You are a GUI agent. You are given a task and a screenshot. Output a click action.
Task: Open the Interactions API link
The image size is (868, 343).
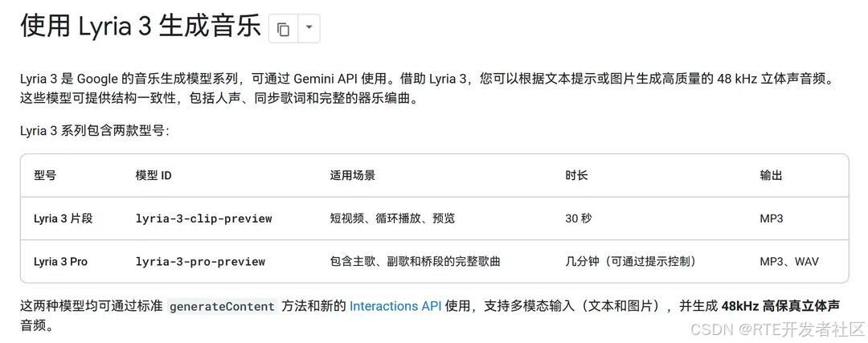[x=395, y=306]
